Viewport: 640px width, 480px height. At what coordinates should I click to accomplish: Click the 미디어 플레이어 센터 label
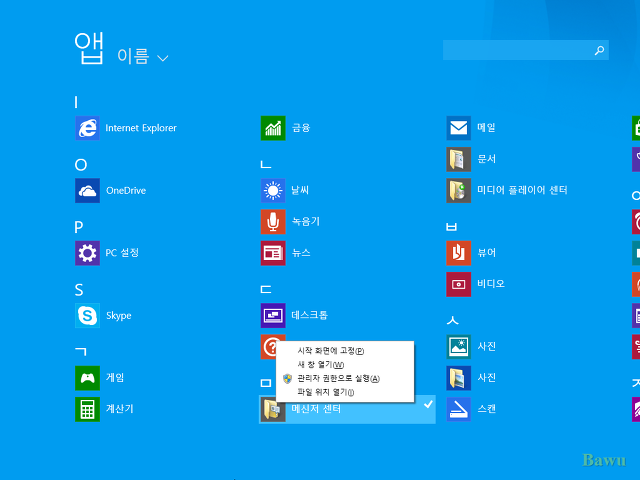point(522,190)
